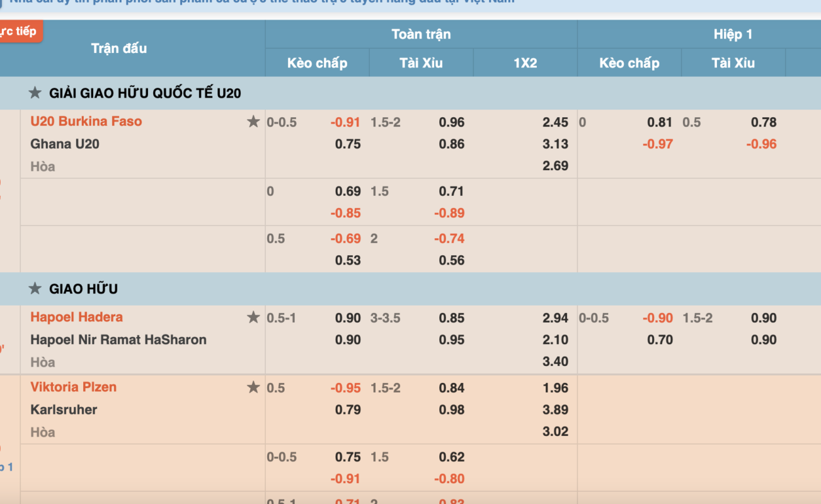Open Viktoria Plzen team link
821x504 pixels.
[73, 387]
